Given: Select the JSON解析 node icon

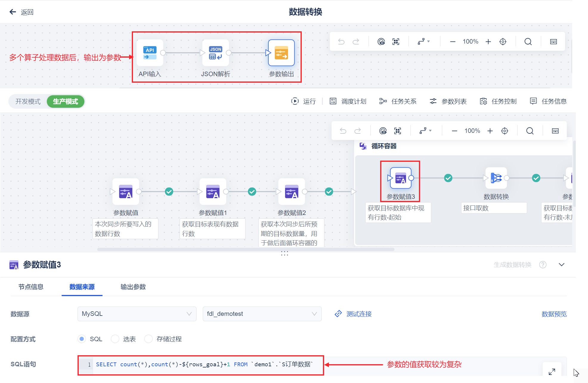Looking at the screenshot, I should coord(215,53).
